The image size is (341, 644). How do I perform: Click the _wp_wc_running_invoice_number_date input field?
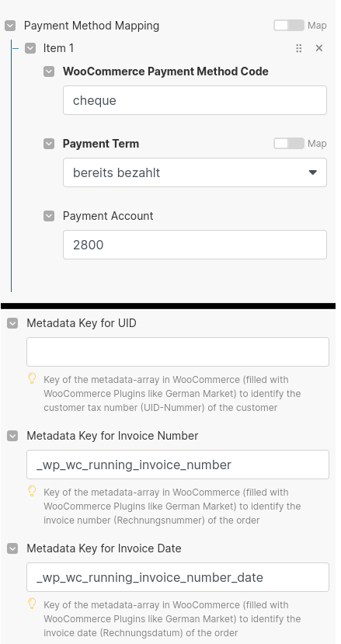178,577
